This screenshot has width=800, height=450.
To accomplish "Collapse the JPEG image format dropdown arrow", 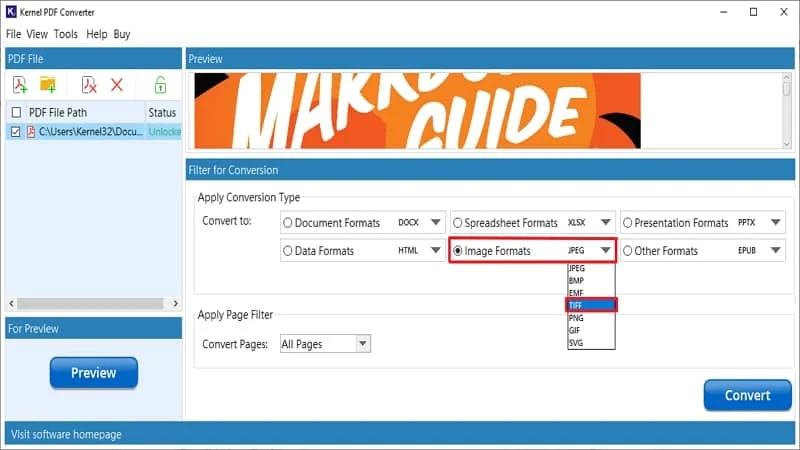I will [x=605, y=251].
